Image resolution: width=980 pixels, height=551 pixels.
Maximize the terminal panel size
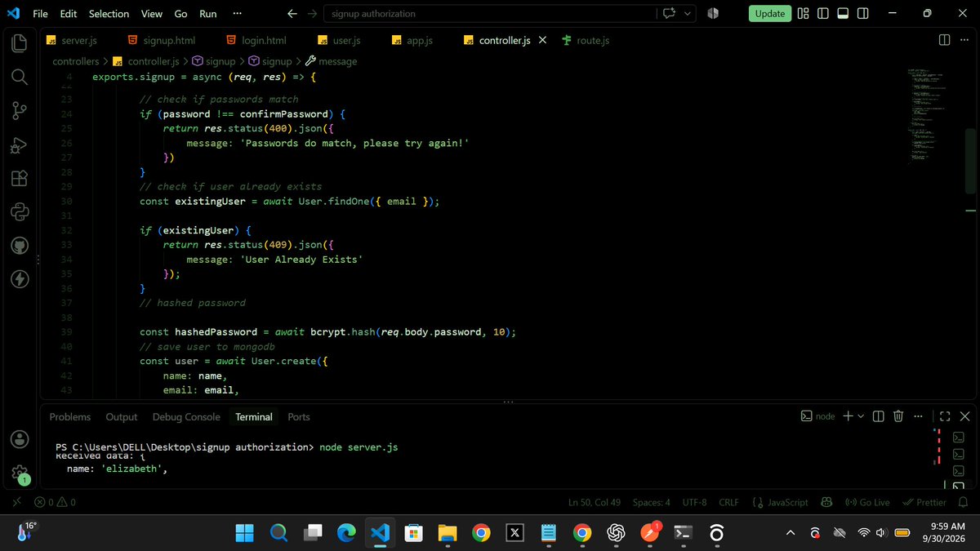[945, 416]
